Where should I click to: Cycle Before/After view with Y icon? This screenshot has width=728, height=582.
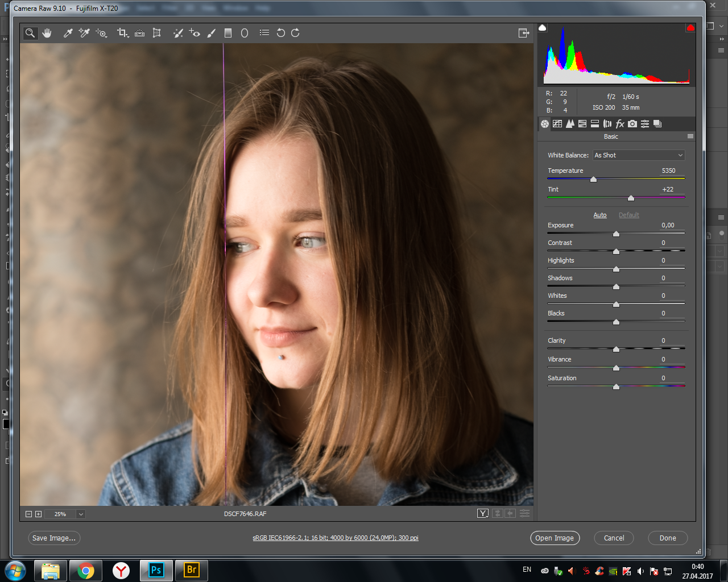coord(483,513)
